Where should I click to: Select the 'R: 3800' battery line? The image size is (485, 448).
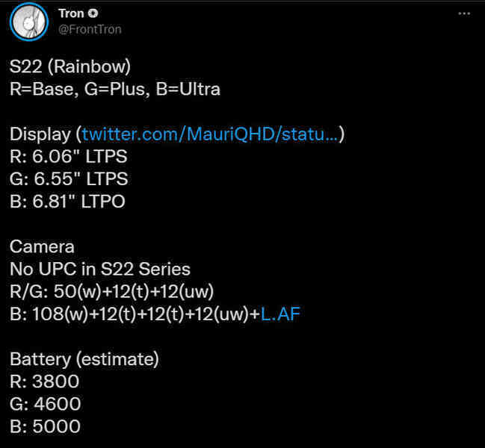point(45,382)
